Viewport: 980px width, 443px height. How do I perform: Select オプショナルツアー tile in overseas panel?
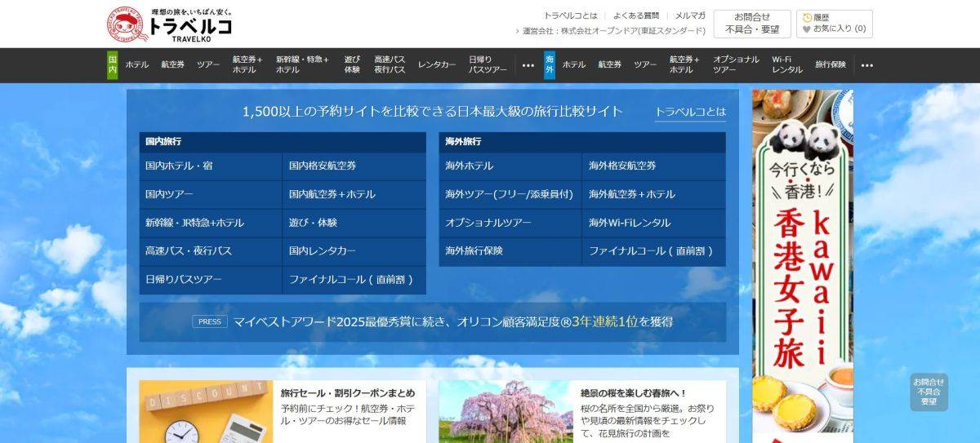tap(510, 223)
